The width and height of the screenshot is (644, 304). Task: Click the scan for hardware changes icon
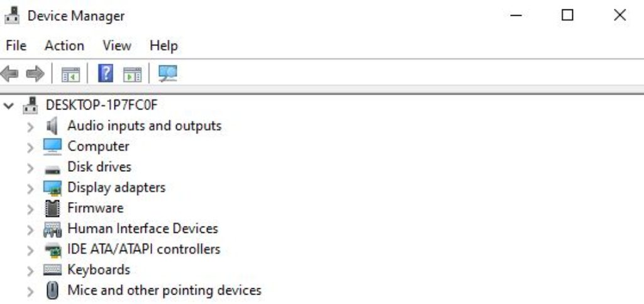coord(167,74)
